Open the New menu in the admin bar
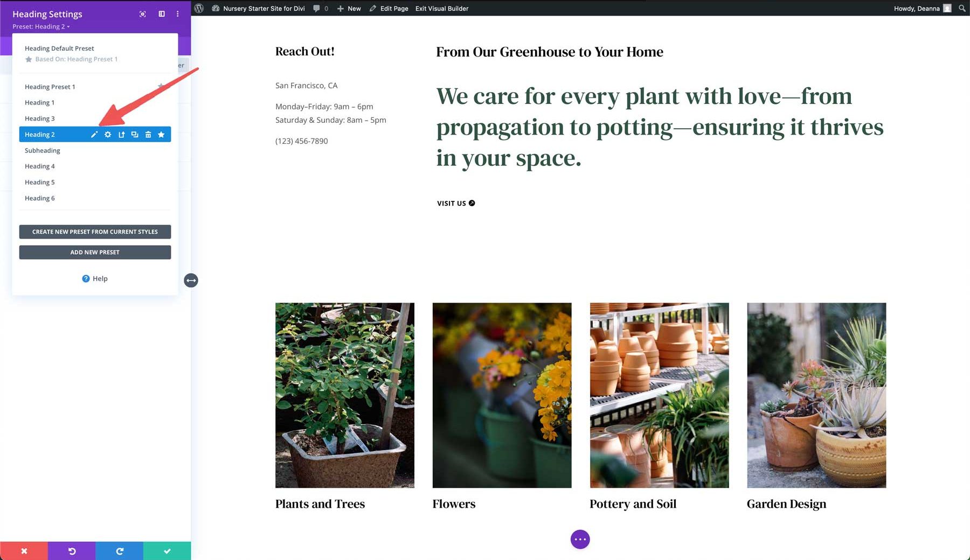The width and height of the screenshot is (970, 560). [349, 8]
